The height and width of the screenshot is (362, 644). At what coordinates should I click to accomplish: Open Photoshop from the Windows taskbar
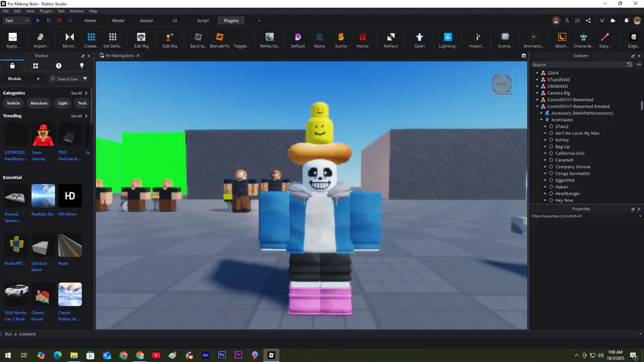point(222,355)
